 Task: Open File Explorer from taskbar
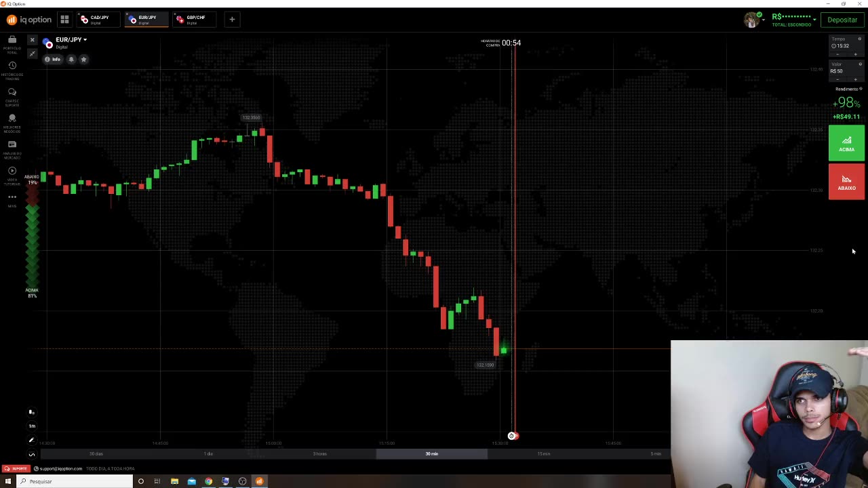[174, 481]
